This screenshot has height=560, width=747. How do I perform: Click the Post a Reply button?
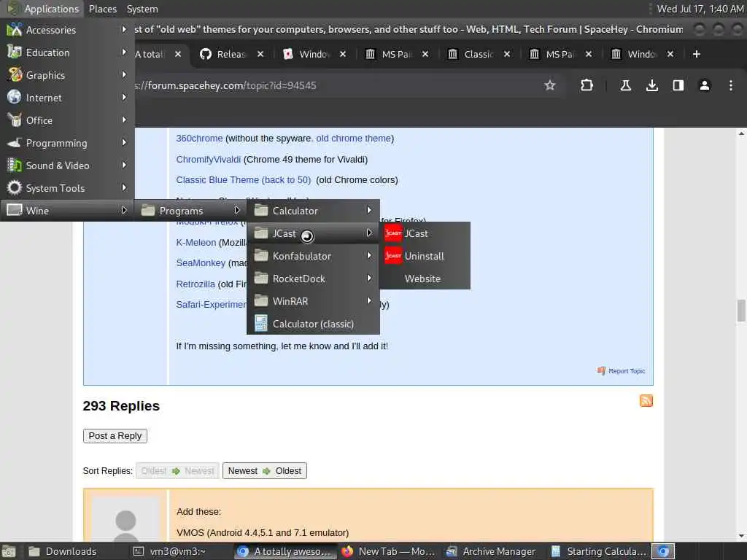click(x=115, y=436)
